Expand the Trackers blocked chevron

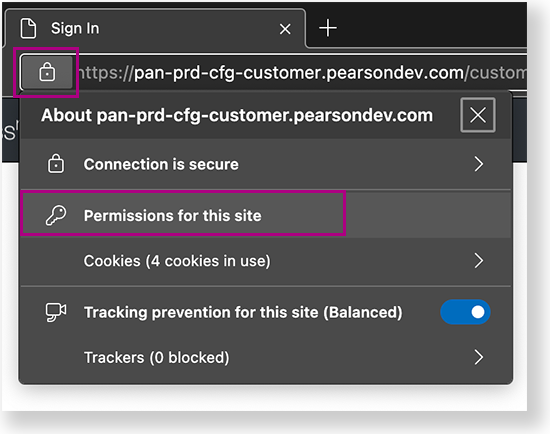coord(479,357)
